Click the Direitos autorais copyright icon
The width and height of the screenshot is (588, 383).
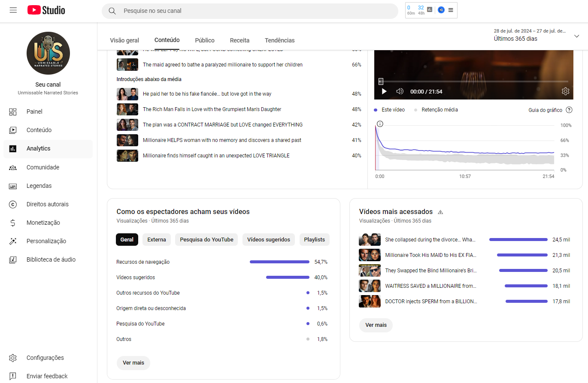[13, 204]
